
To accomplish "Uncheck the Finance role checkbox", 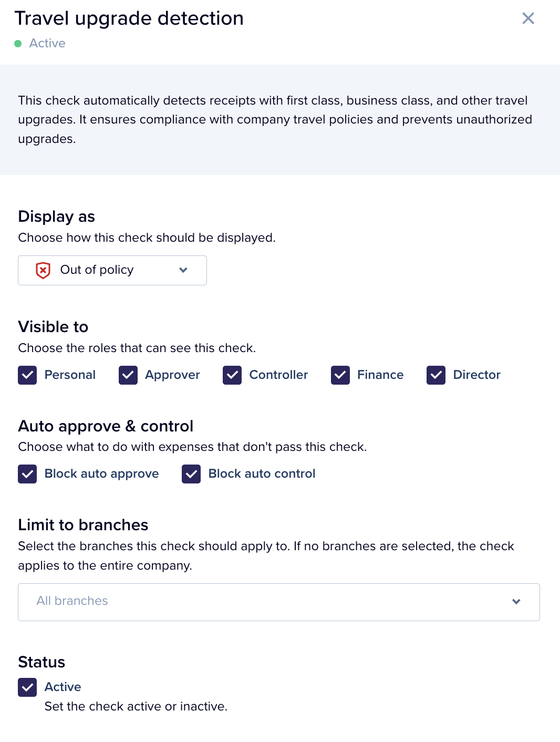I will tap(340, 375).
